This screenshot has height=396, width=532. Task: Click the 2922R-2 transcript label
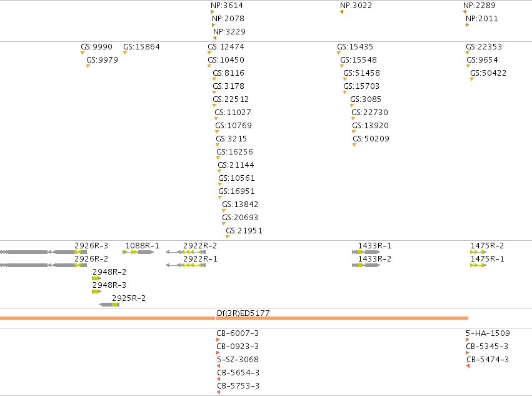coord(200,246)
